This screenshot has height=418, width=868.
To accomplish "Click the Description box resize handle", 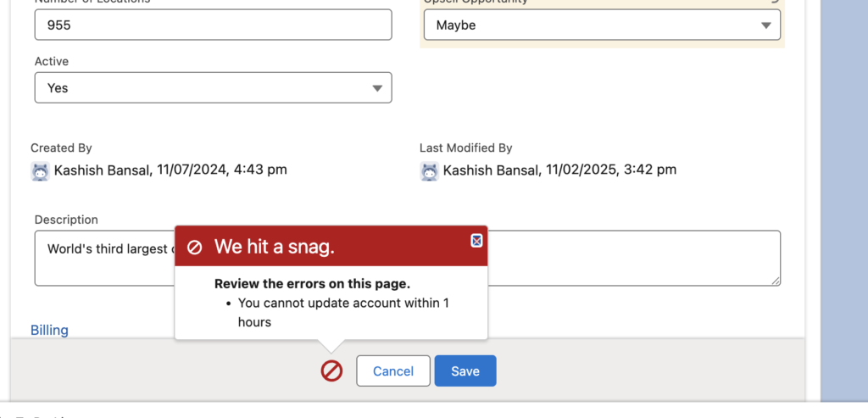I will coord(775,281).
